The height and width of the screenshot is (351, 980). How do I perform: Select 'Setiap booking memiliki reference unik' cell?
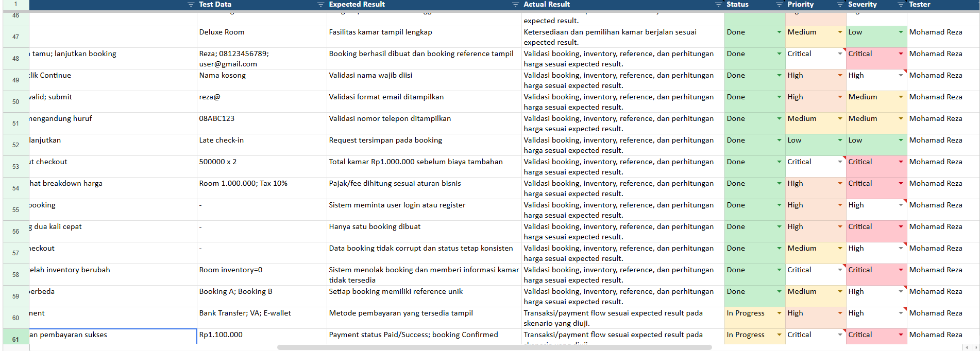tap(424, 296)
